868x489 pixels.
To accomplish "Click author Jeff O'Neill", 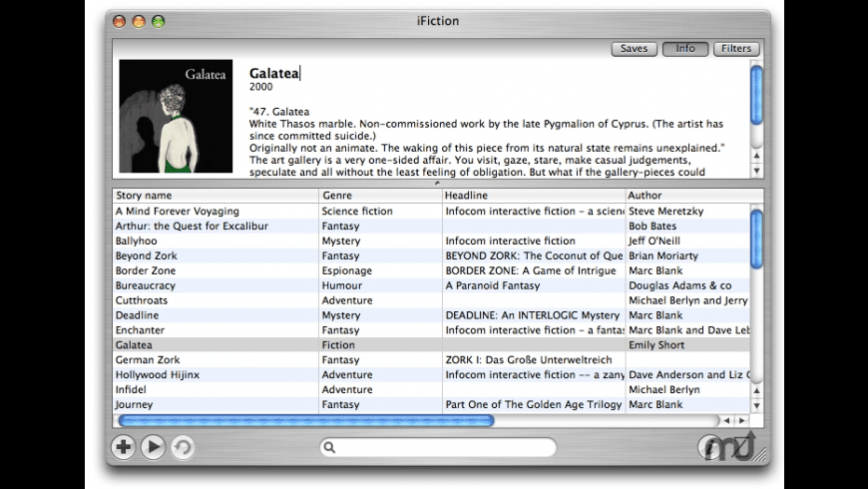I will click(x=654, y=241).
